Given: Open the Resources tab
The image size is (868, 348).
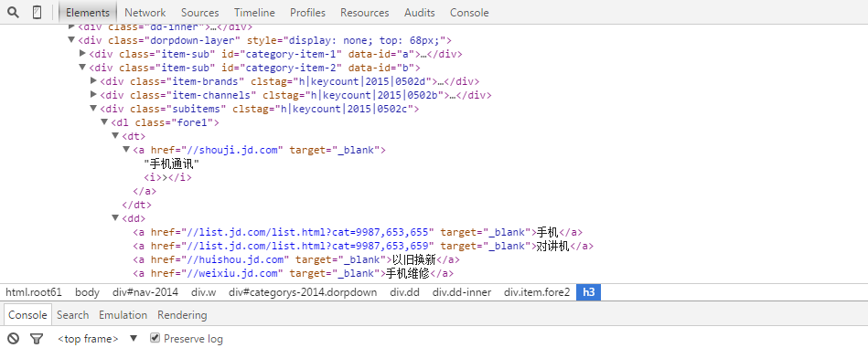Looking at the screenshot, I should (x=364, y=12).
